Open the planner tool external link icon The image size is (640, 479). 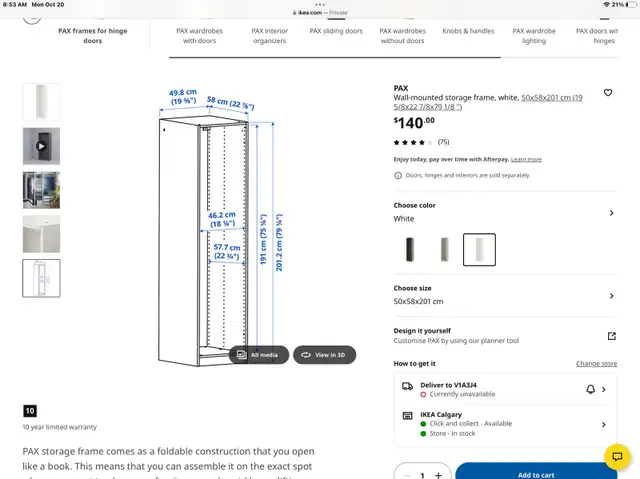[611, 336]
